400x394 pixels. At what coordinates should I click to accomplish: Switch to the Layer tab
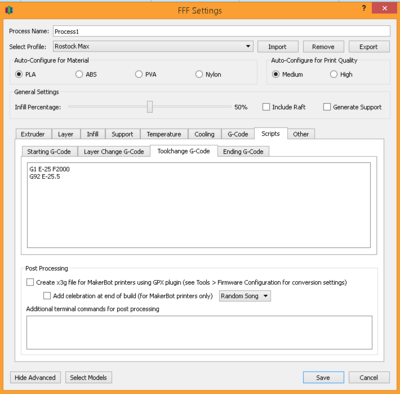pos(65,134)
